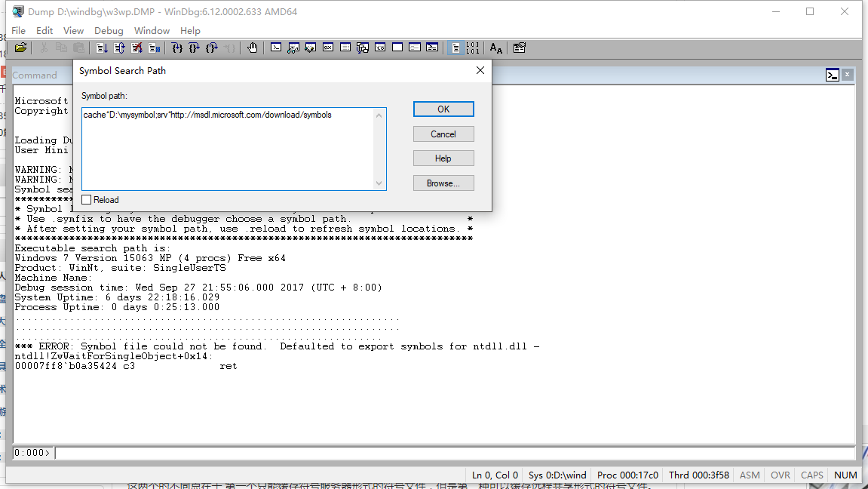The width and height of the screenshot is (868, 489).
Task: Open the Debug menu
Action: point(109,30)
